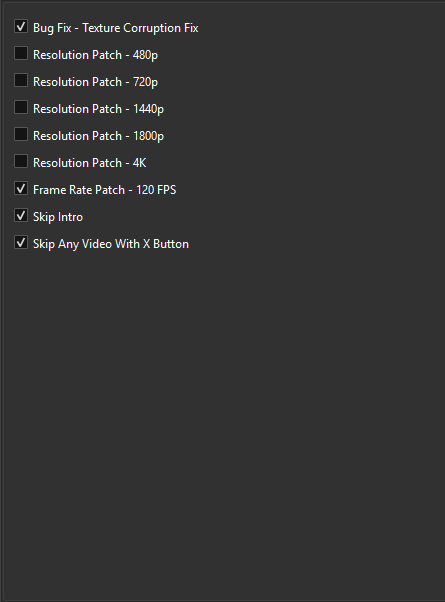Click the Bug Fix - Texture Corruption Fix label
Viewport: 445px width, 602px height.
tap(116, 28)
